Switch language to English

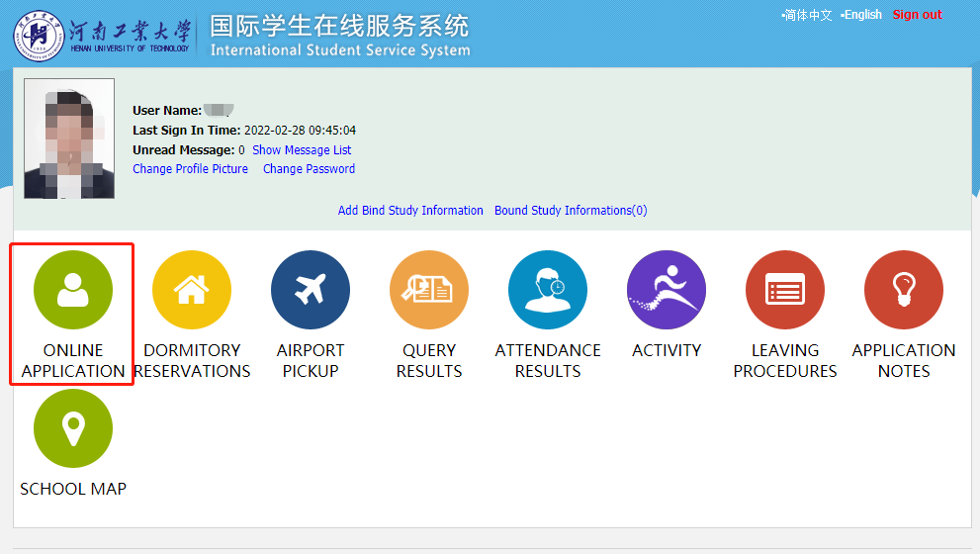[862, 15]
